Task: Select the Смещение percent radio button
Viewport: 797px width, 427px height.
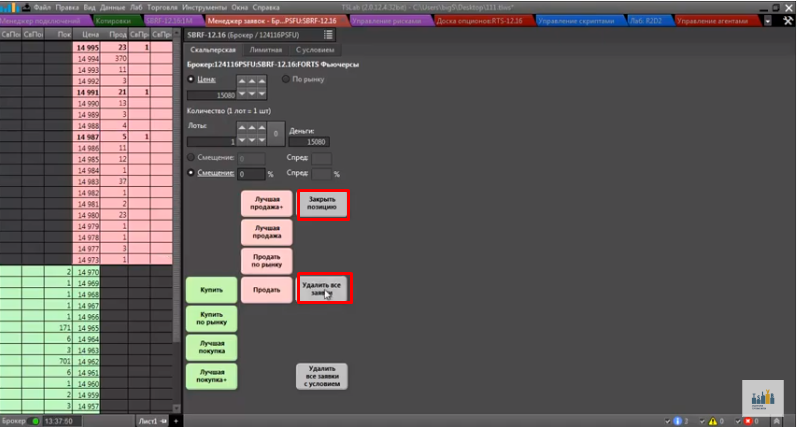Action: pos(191,173)
